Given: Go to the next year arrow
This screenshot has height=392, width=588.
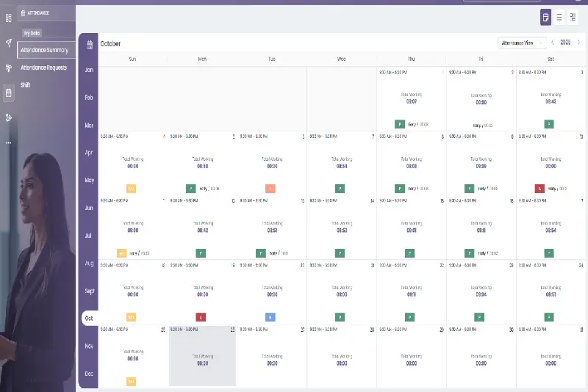Looking at the screenshot, I should click(578, 43).
